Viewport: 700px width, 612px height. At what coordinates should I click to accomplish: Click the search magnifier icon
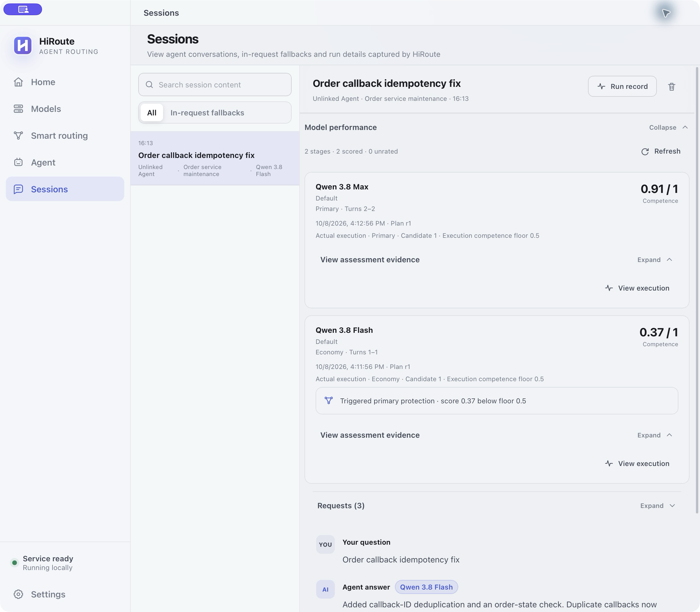click(149, 85)
